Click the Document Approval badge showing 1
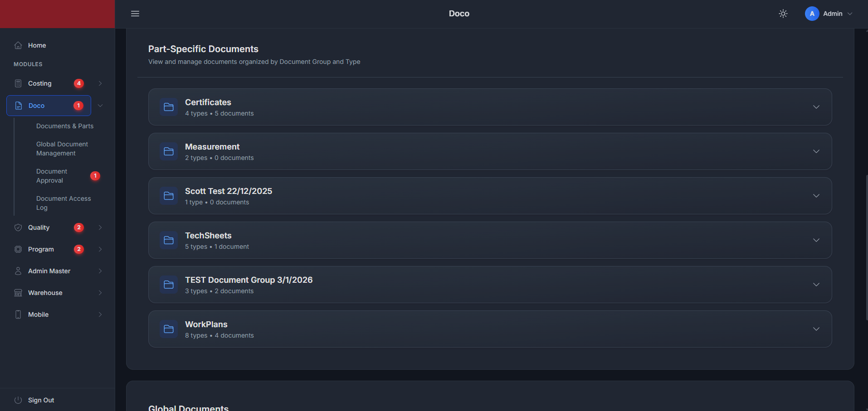Viewport: 868px width, 411px height. [95, 176]
